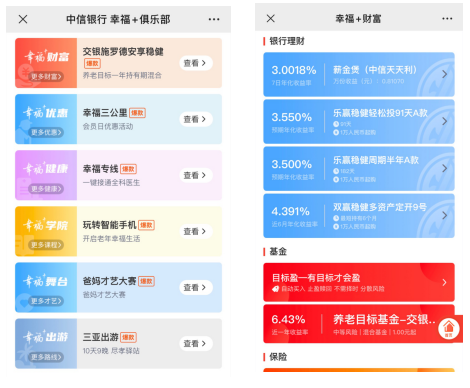
Task: Tap the 幸福舞台 category tile
Action: [x=46, y=287]
